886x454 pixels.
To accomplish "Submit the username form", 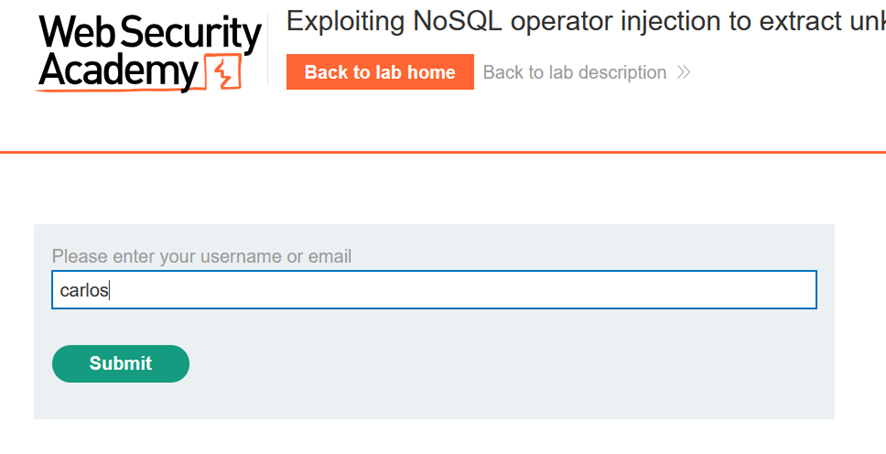I will tap(121, 364).
